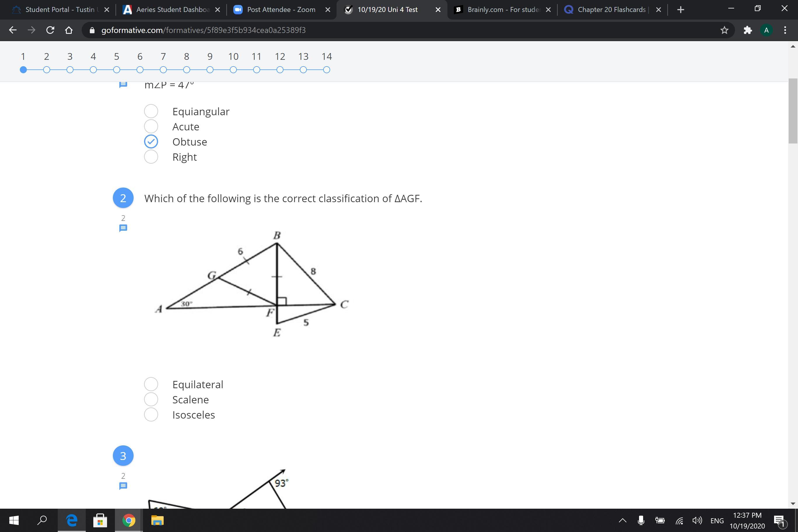Jump to question 7 in the progress bar

(x=163, y=69)
